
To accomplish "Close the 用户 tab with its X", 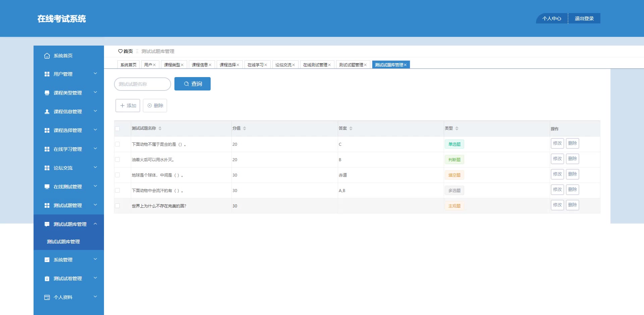I will (x=154, y=65).
